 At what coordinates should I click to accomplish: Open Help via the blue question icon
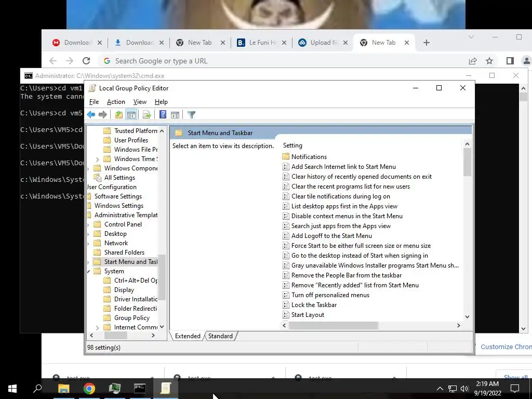pos(163,115)
